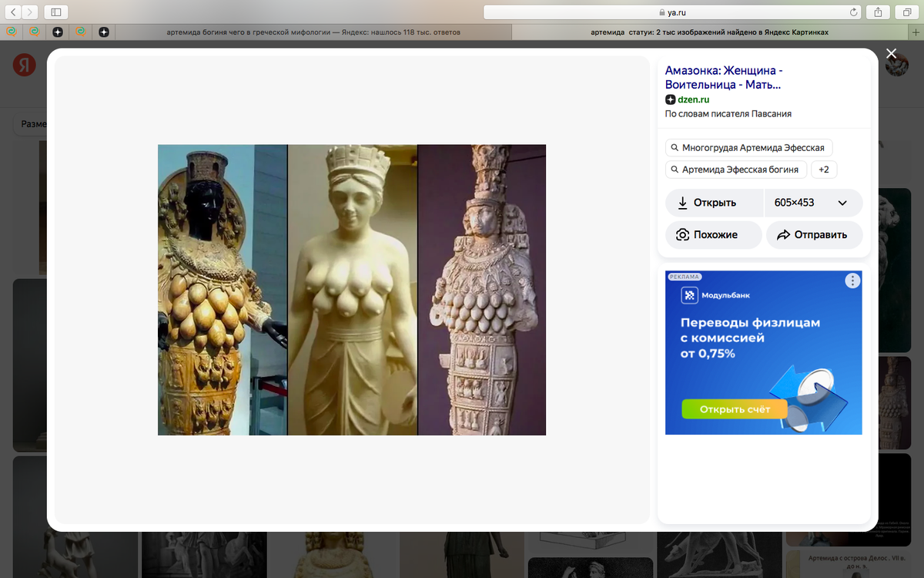Click the 'Открыть' download button

coord(715,203)
